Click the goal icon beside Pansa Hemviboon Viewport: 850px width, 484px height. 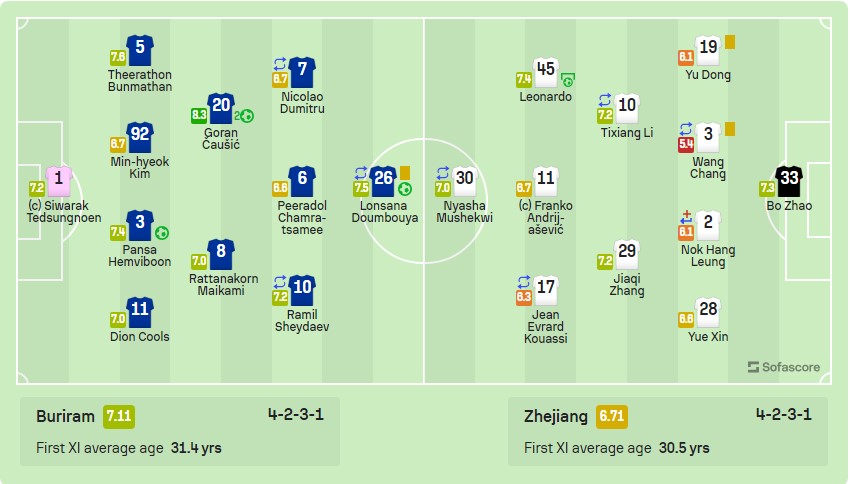pos(162,233)
